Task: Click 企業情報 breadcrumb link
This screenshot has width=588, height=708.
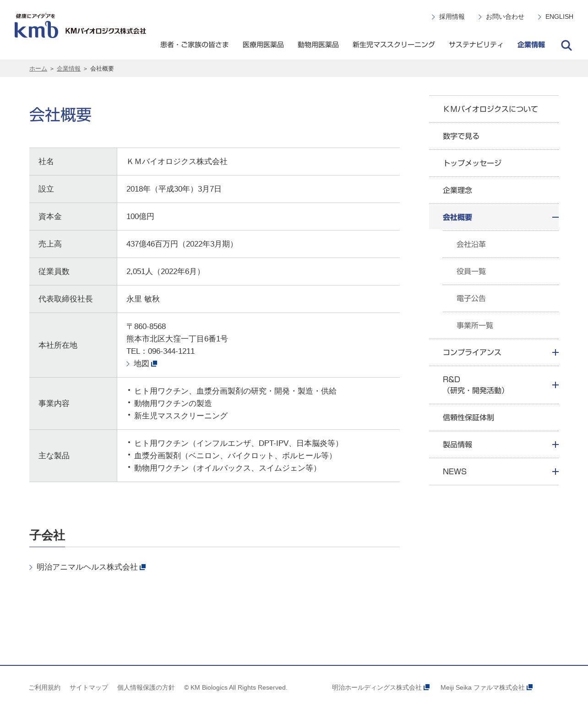Action: pyautogui.click(x=69, y=69)
